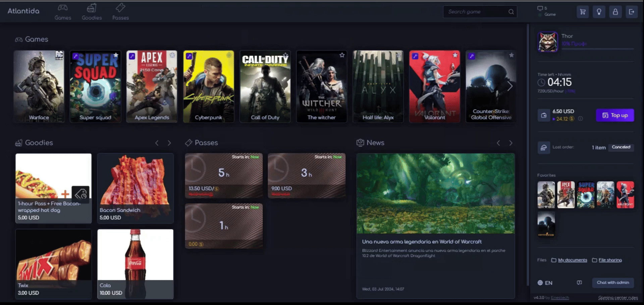
Task: Open the Games tab in navigation
Action: point(63,12)
